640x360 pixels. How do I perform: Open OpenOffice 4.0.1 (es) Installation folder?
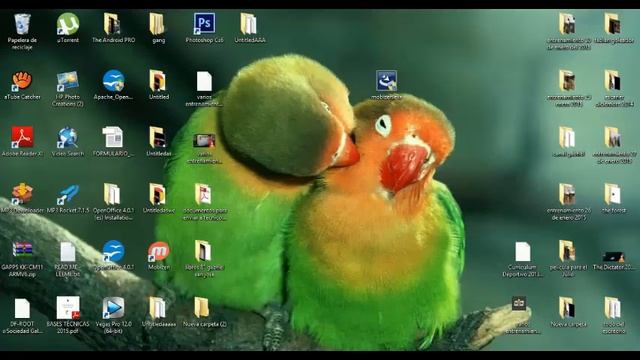113,193
